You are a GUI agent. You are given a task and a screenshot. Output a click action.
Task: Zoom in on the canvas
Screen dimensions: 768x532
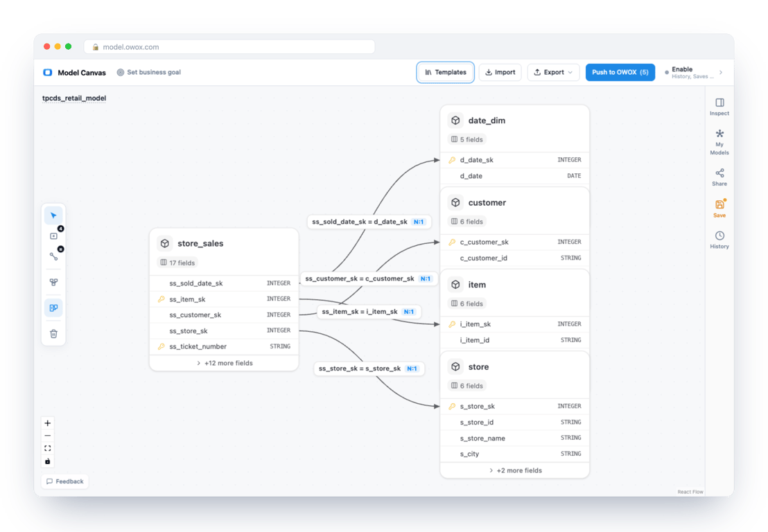coord(48,423)
